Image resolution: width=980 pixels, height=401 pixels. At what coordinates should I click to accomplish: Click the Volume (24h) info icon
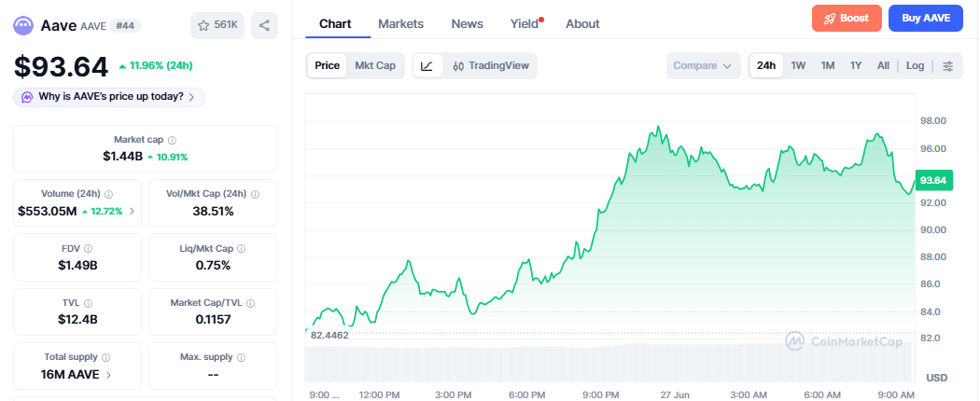108,194
